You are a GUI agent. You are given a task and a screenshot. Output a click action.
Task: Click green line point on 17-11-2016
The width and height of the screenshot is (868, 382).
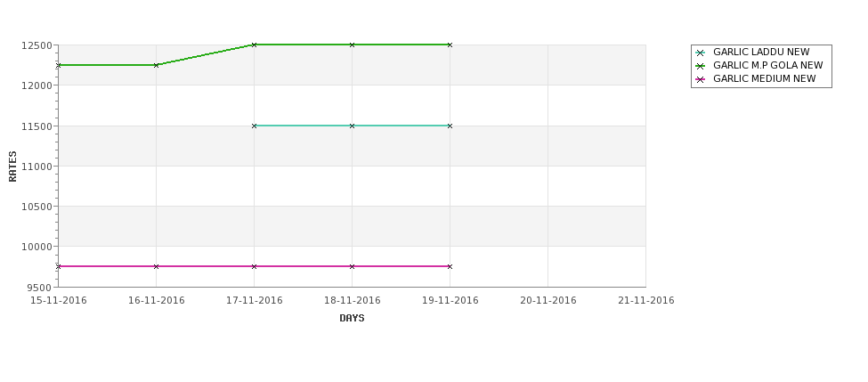coord(254,45)
